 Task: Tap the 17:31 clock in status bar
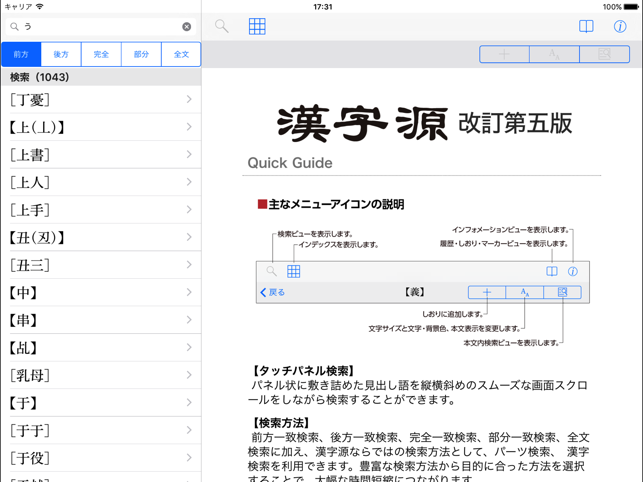[x=323, y=7]
